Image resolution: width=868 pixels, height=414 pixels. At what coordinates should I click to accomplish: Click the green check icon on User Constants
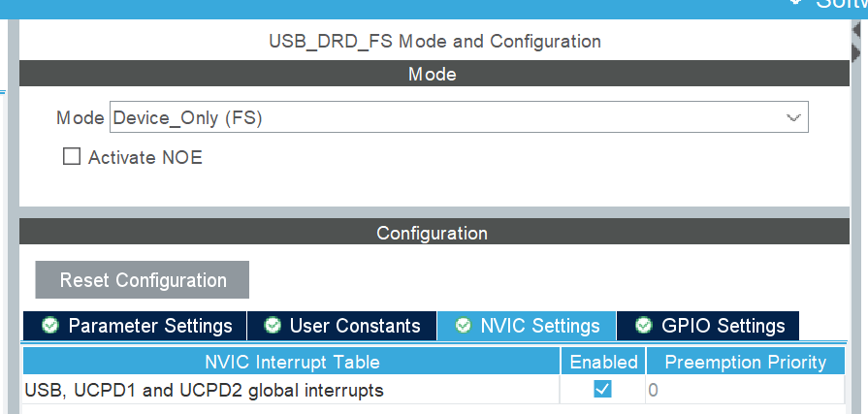click(x=273, y=326)
